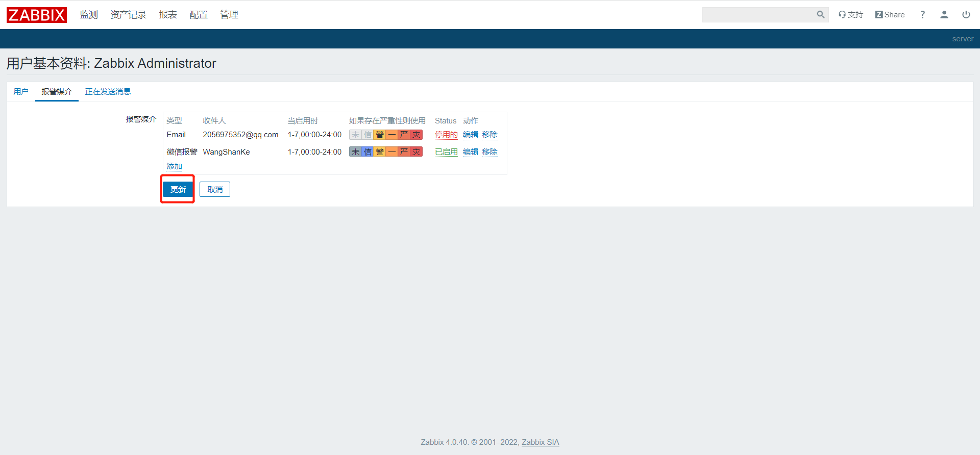Click 编辑 for the 微信报警 row
980x455 pixels.
(471, 152)
